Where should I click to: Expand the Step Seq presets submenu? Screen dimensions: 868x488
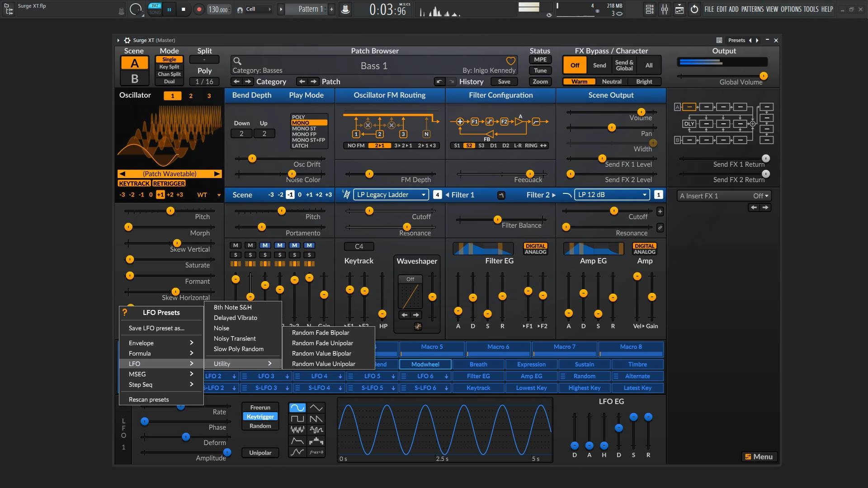click(x=161, y=385)
